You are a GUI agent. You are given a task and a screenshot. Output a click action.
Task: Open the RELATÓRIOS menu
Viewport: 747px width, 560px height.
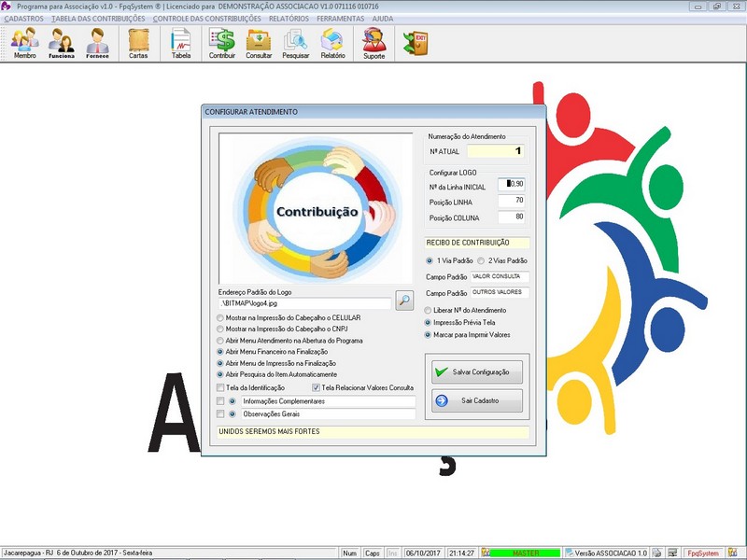point(289,19)
